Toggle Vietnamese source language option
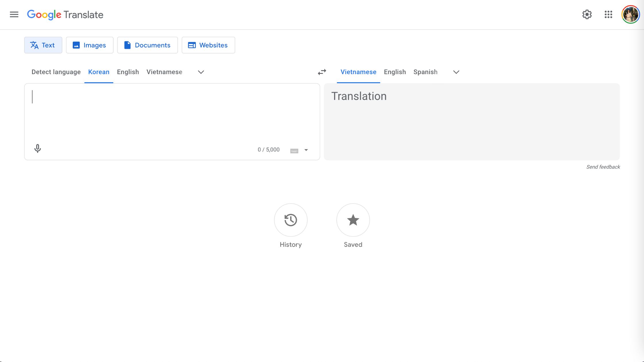 point(164,72)
